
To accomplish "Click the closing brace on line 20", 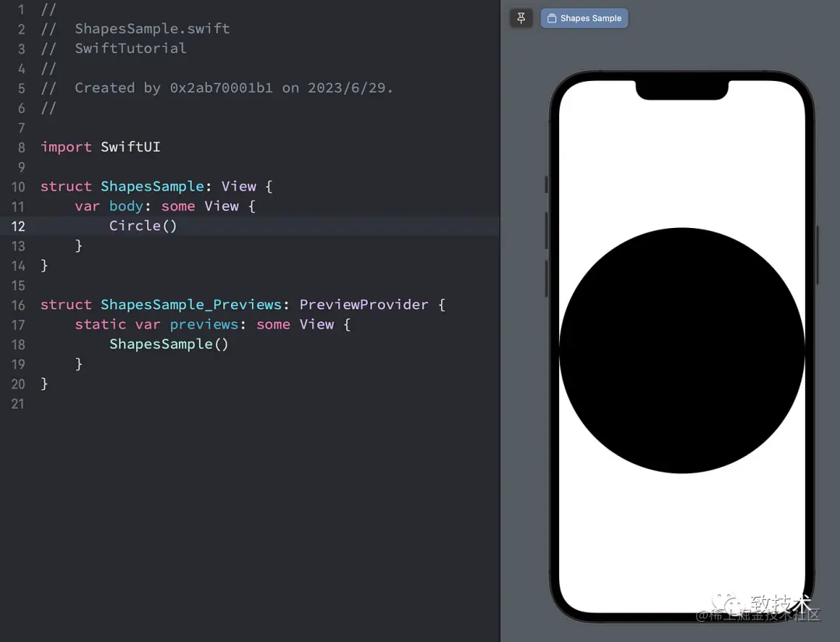I will point(44,384).
